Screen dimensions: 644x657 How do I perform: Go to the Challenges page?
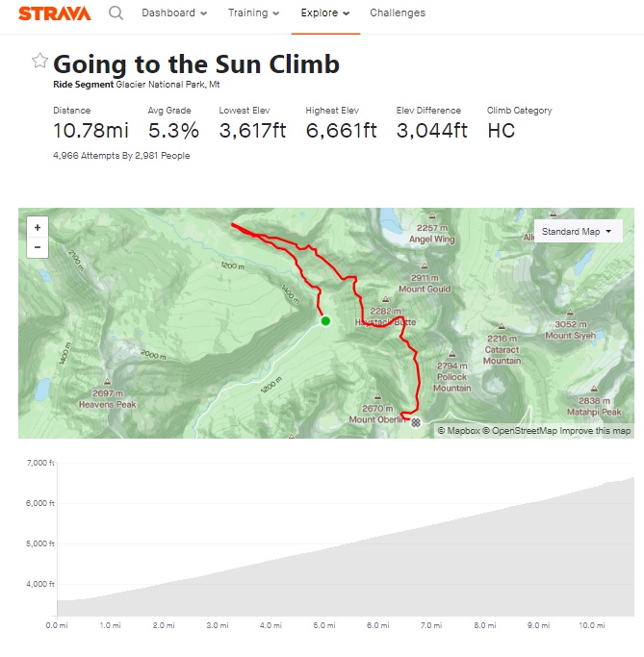(x=398, y=13)
